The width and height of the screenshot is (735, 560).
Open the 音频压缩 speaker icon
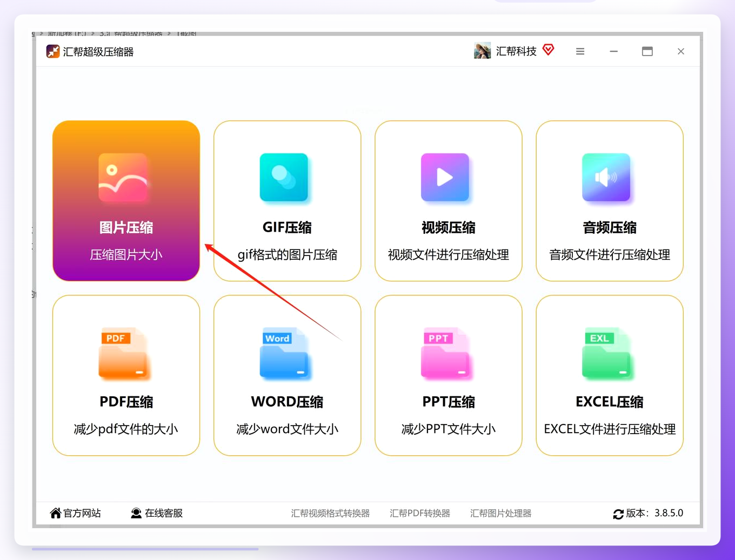click(x=606, y=178)
